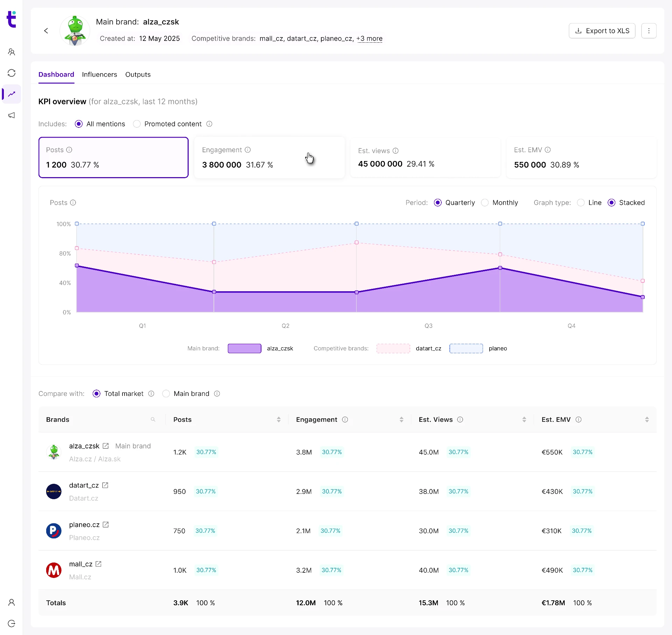Select Line graph type radio
Viewport: 672px width, 635px height.
[x=581, y=203]
